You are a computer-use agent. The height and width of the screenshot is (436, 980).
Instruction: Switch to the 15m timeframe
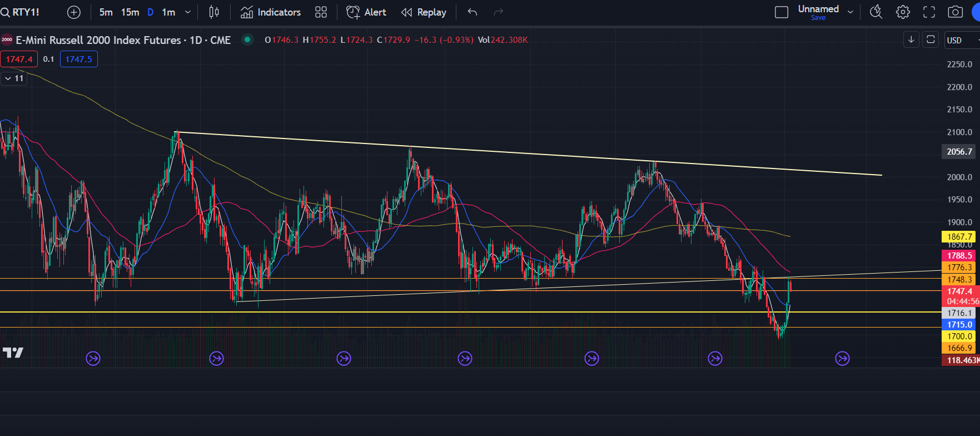tap(130, 12)
